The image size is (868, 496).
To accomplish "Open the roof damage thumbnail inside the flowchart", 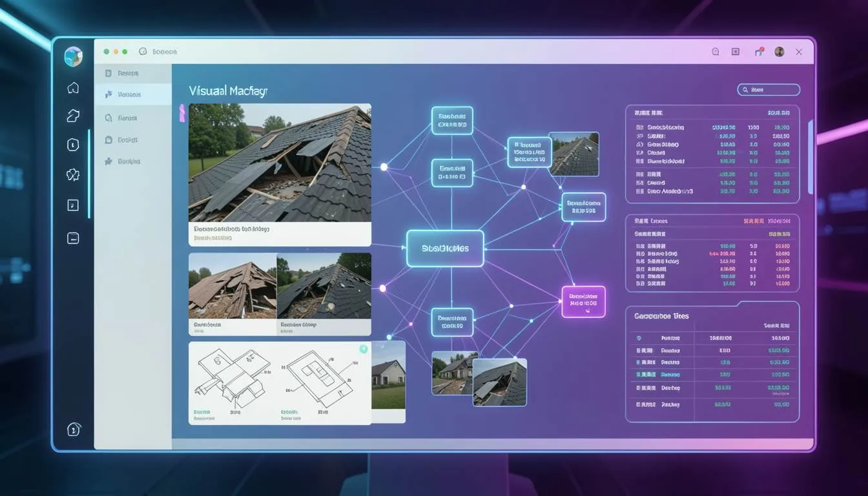I will 500,382.
